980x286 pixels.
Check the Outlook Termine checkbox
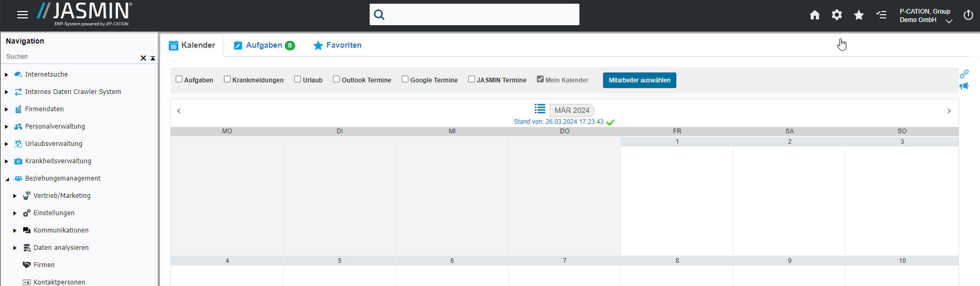(x=337, y=79)
